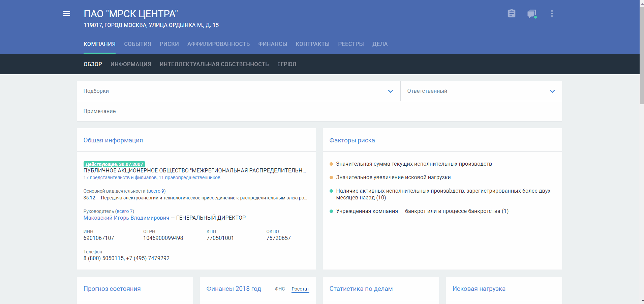Open the Статистика по делам card title
The image size is (644, 304).
coord(361,289)
